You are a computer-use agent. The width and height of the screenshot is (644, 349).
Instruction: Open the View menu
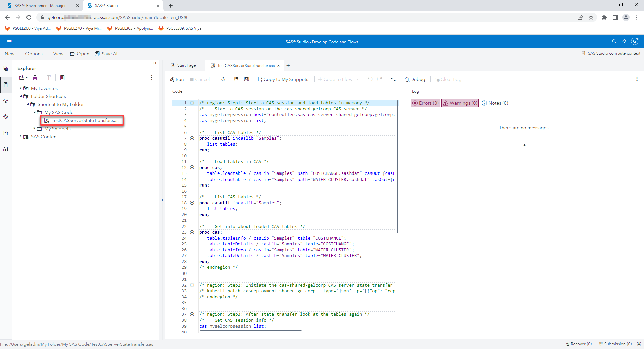tap(58, 54)
